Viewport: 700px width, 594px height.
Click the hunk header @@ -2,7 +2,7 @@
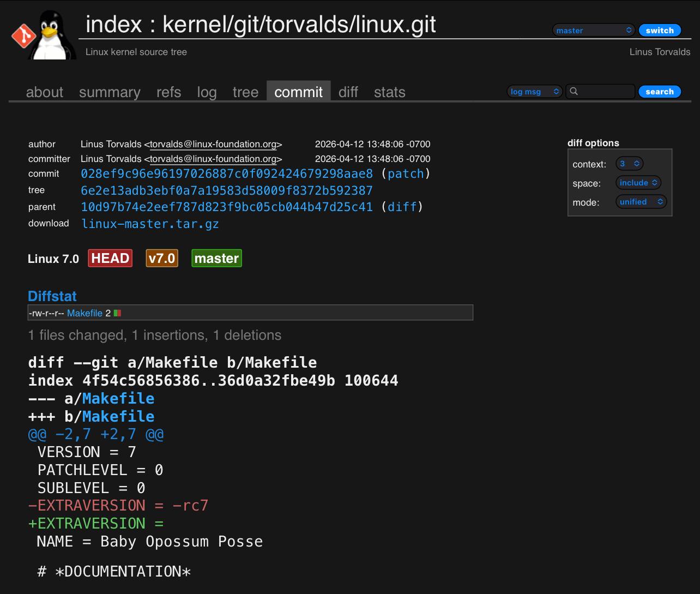point(96,435)
